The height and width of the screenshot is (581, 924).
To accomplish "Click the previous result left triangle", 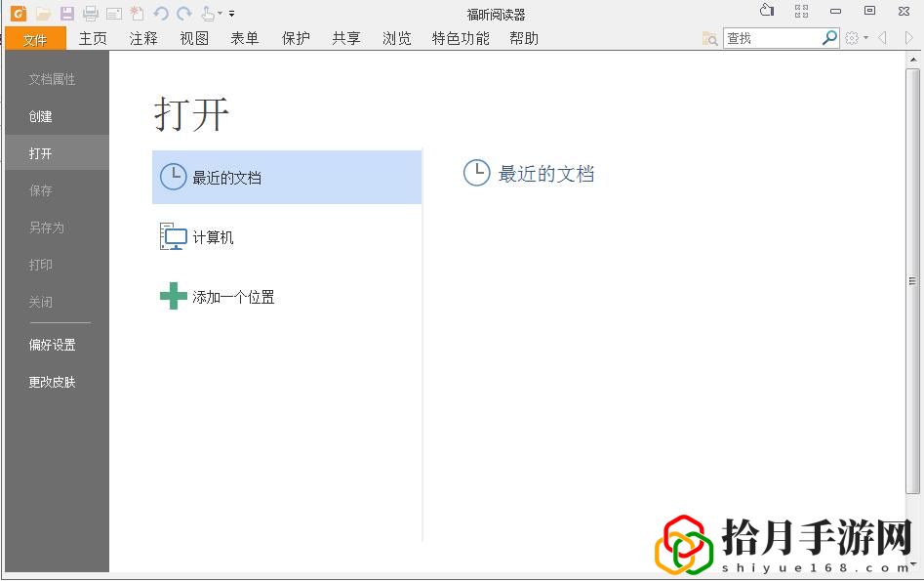I will [x=883, y=38].
